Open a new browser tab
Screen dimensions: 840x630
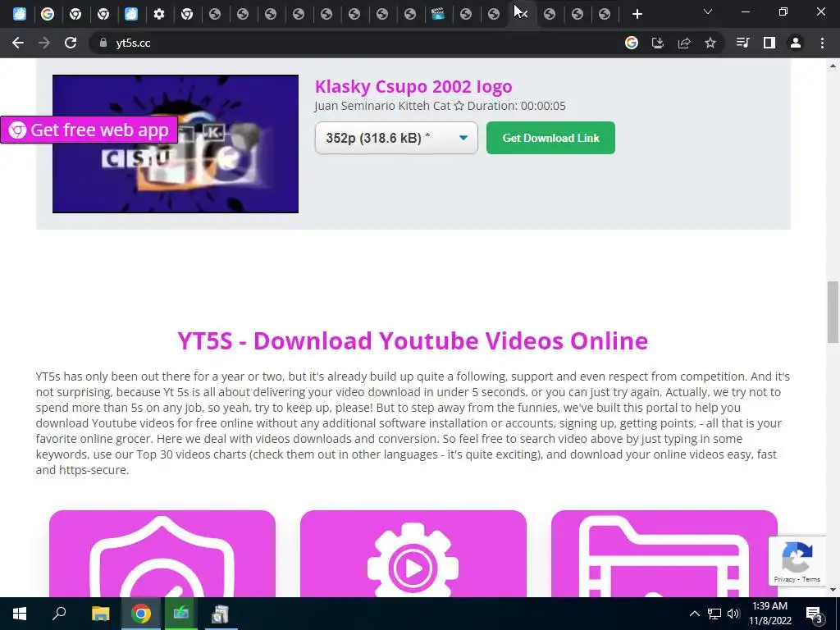pos(637,14)
